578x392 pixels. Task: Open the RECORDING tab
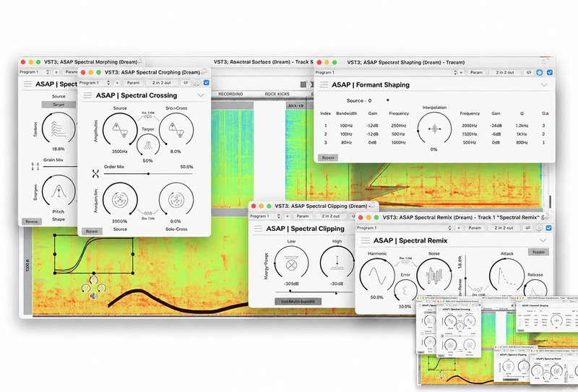tap(230, 94)
